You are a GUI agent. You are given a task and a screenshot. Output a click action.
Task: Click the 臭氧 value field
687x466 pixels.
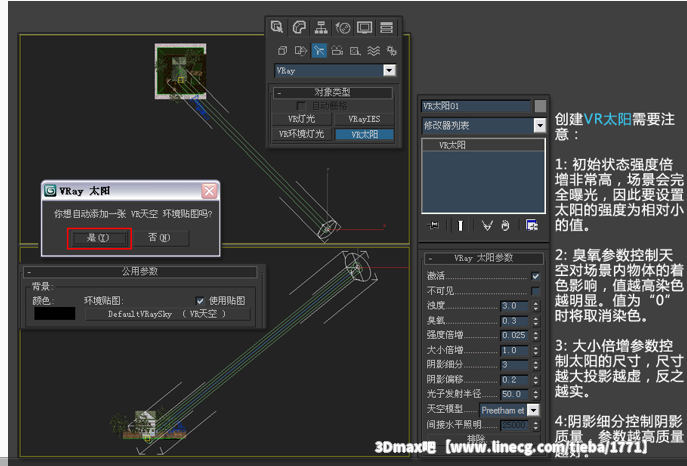(x=514, y=321)
